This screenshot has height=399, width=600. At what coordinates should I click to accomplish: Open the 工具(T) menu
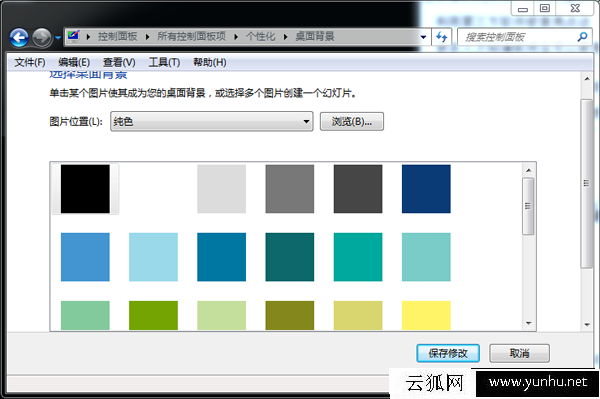pyautogui.click(x=164, y=62)
